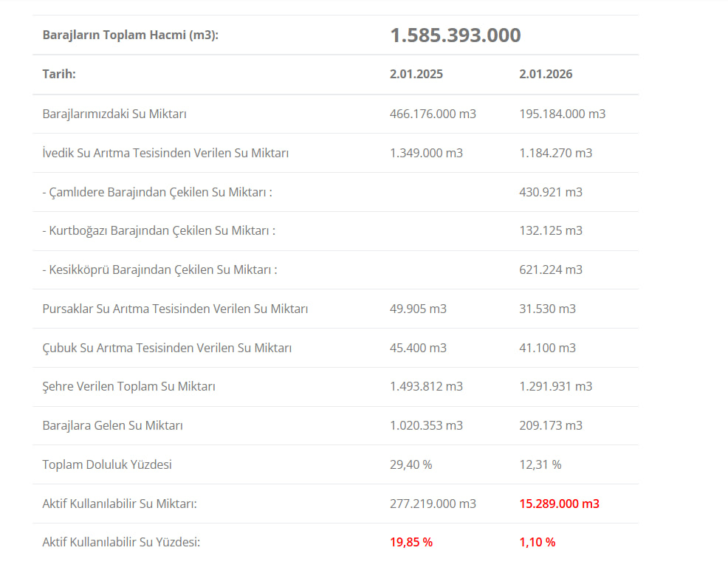Click the Barajlarımızdaki Su Miktarı row label
This screenshot has height=587, width=728.
114,114
